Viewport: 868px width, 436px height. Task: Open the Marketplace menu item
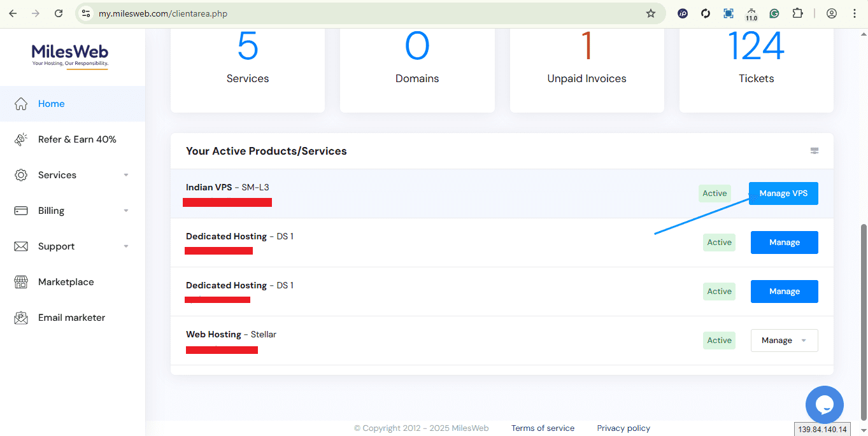[x=66, y=282]
